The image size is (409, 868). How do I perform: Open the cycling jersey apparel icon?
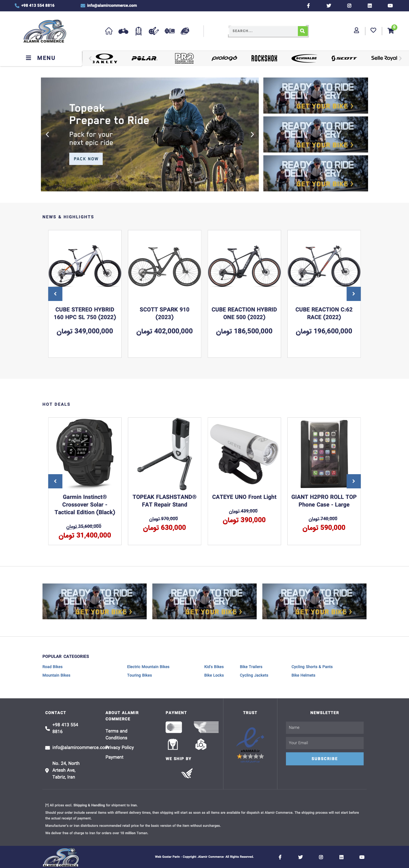[138, 31]
